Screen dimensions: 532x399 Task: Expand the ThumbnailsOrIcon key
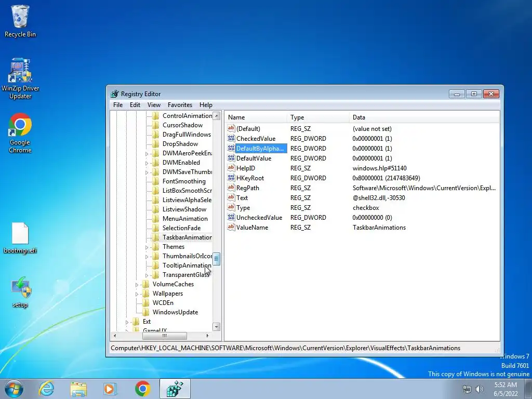point(147,257)
